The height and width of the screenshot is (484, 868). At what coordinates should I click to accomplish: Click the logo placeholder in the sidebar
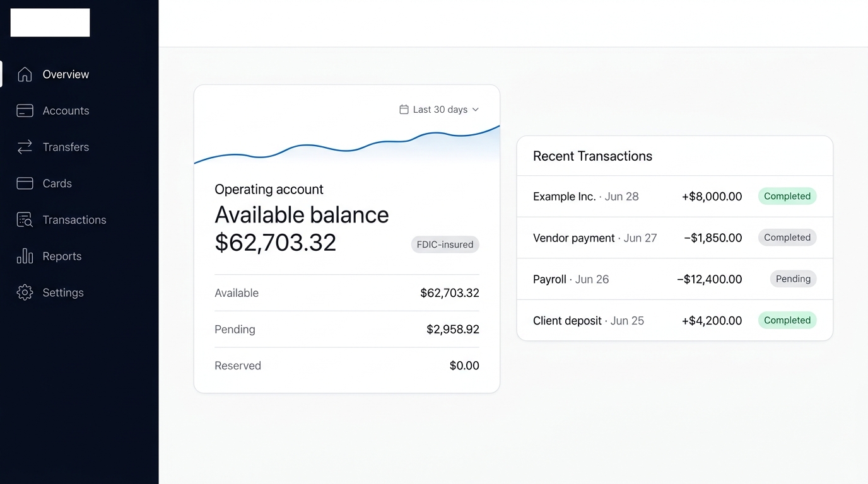tap(50, 23)
